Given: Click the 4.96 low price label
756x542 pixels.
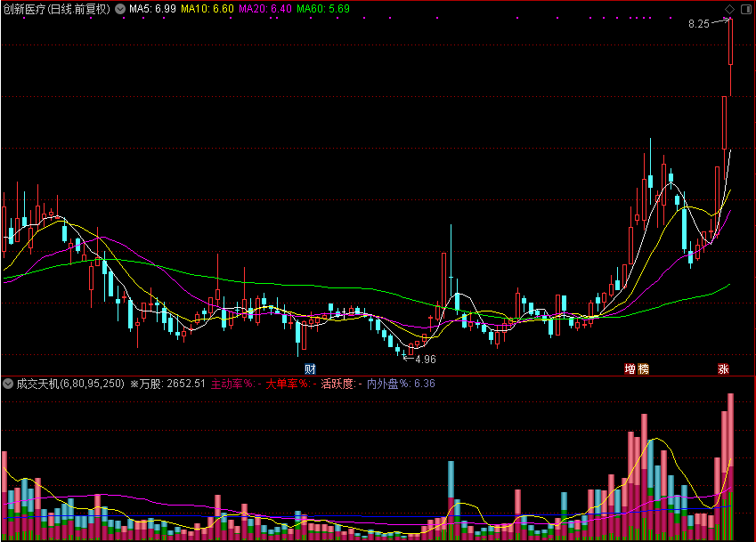Looking at the screenshot, I should (x=426, y=360).
